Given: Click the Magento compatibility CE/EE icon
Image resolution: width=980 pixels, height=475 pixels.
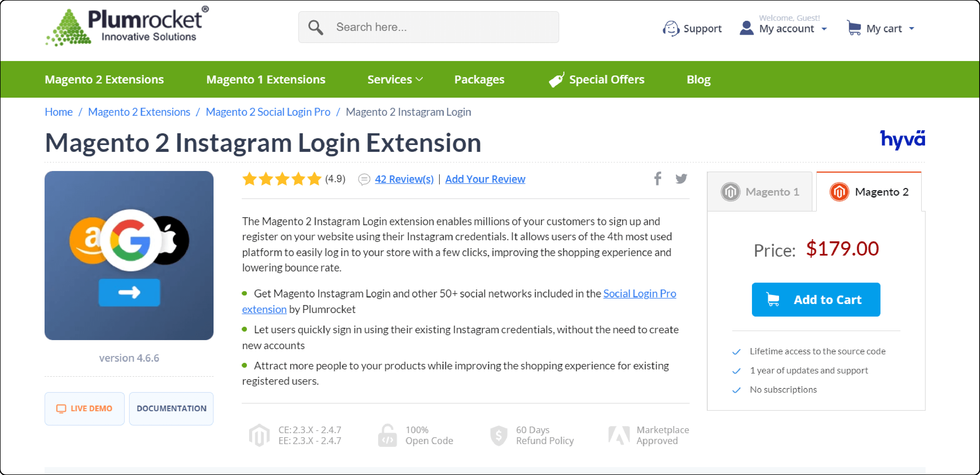Looking at the screenshot, I should [259, 435].
